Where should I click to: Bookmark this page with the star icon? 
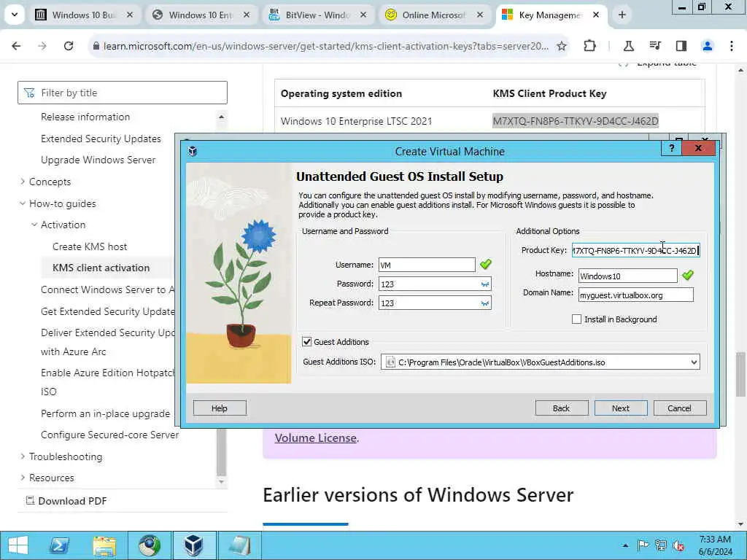point(562,46)
